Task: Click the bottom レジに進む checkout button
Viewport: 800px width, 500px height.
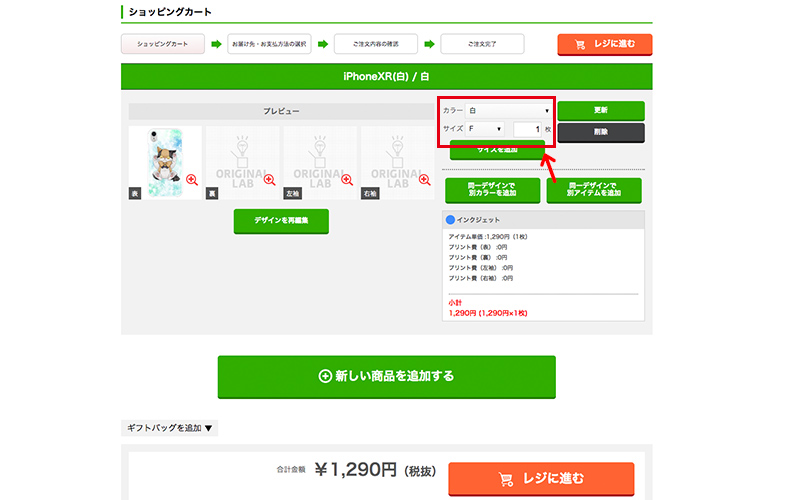Action: pyautogui.click(x=541, y=479)
